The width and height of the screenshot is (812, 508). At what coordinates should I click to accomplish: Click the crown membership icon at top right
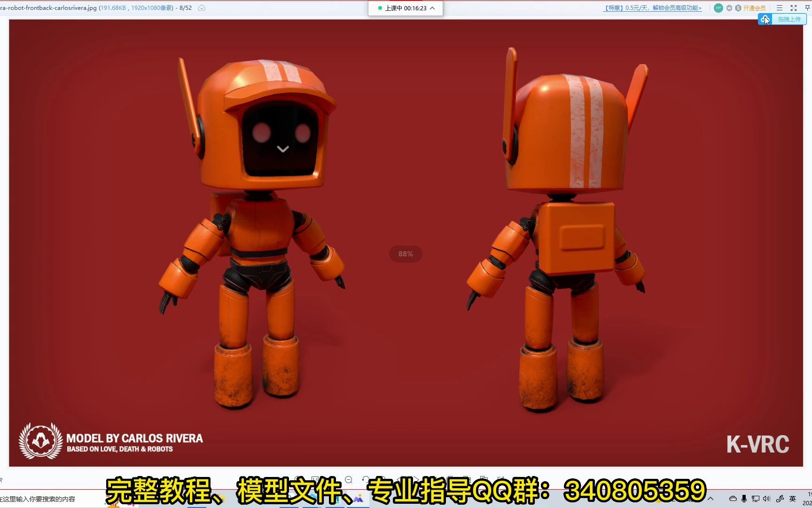pyautogui.click(x=729, y=8)
